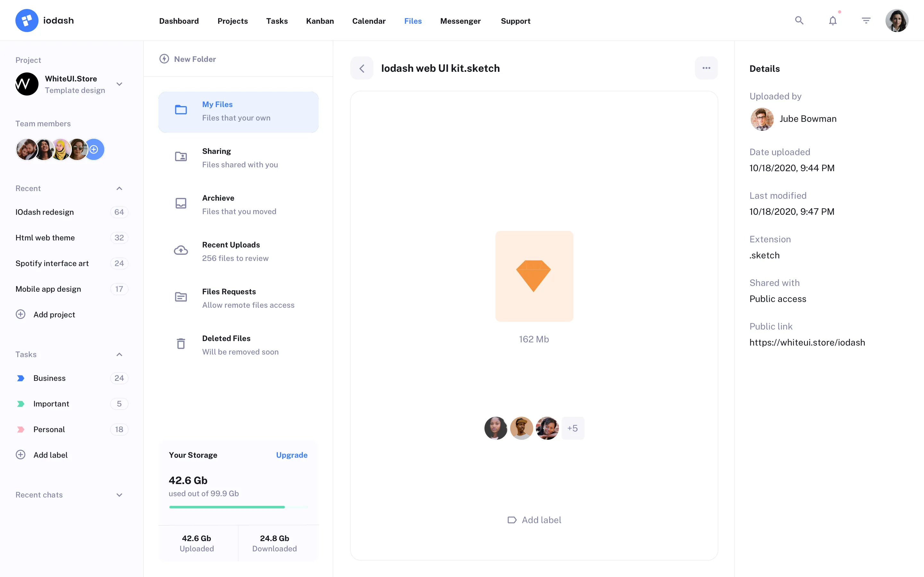Image resolution: width=924 pixels, height=577 pixels.
Task: Click the add team member plus button
Action: point(94,149)
